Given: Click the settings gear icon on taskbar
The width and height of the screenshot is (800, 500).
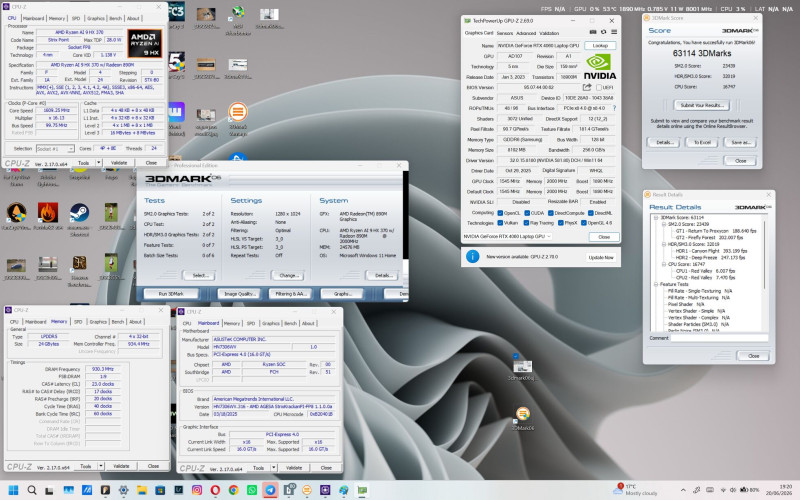Looking at the screenshot, I should 123,490.
